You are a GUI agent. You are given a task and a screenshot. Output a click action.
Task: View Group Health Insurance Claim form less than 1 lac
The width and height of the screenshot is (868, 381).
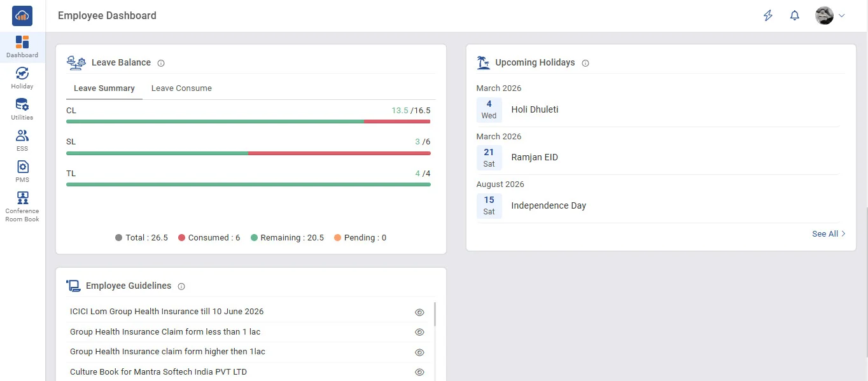[419, 332]
